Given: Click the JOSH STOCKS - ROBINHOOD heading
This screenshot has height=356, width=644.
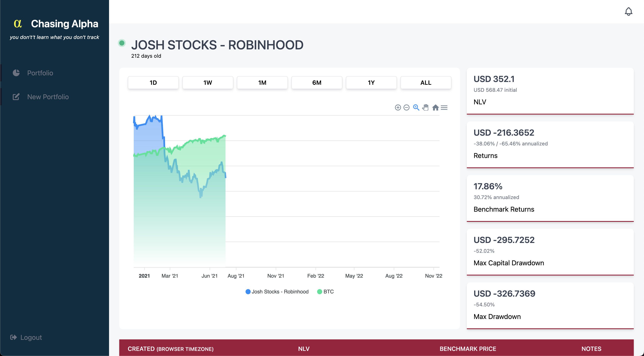Looking at the screenshot, I should coord(217,45).
